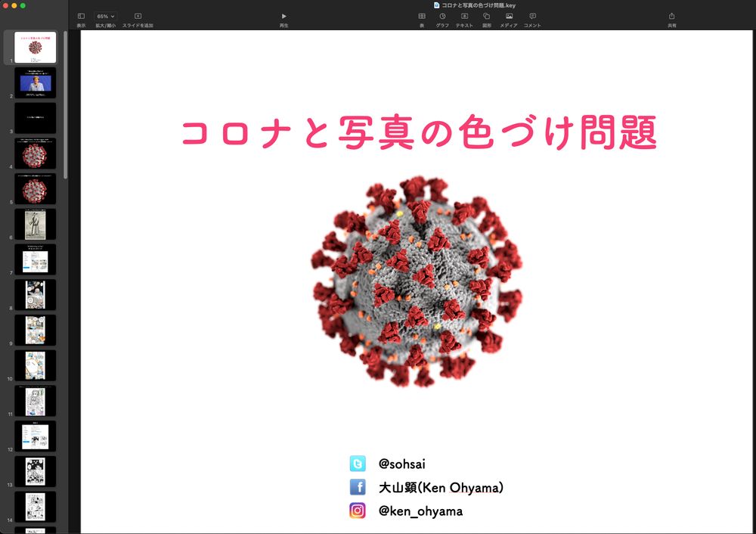The width and height of the screenshot is (756, 534).
Task: Select slide 7 thumbnail
Action: [x=36, y=259]
